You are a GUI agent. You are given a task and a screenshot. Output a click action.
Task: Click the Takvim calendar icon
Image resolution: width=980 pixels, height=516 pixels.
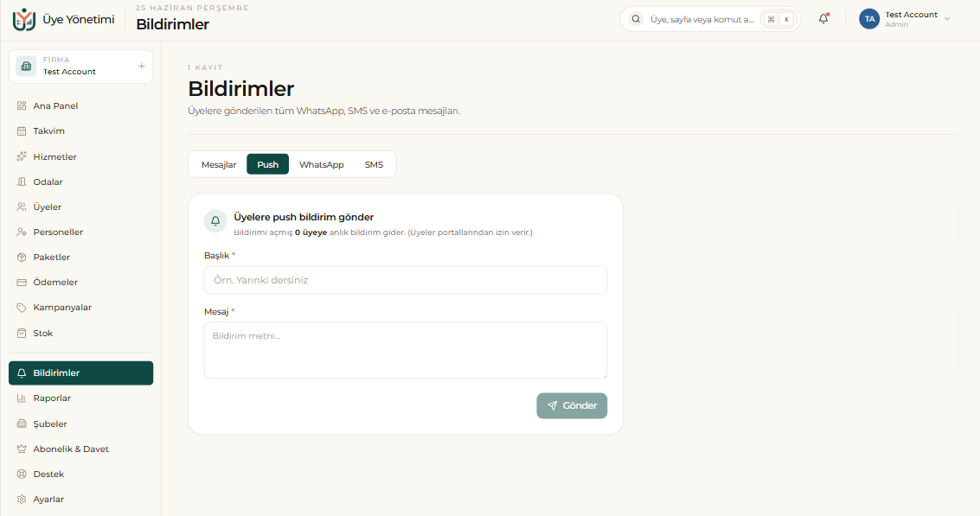[x=22, y=131]
